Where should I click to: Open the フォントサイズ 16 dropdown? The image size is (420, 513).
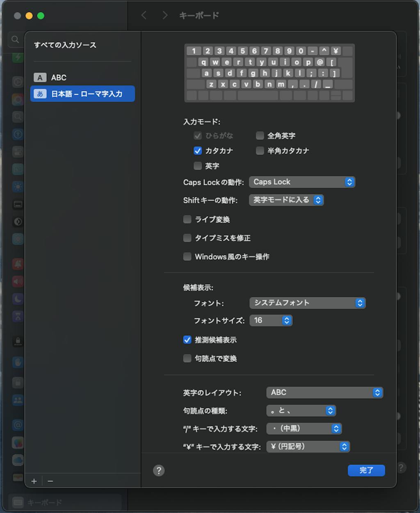271,320
